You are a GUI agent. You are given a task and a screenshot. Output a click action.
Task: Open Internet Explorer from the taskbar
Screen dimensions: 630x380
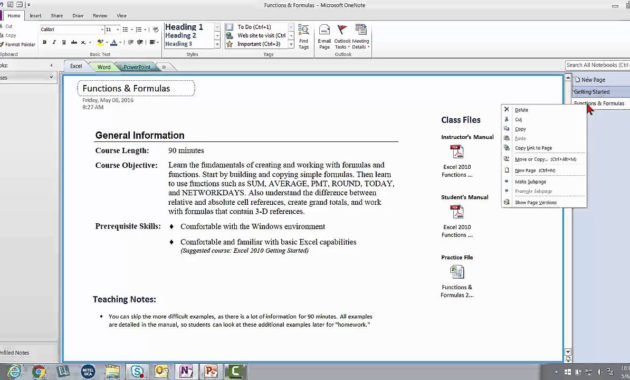point(14,372)
